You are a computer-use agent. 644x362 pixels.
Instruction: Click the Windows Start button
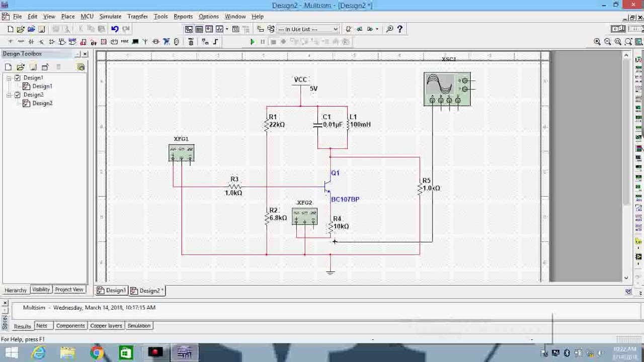(11, 352)
